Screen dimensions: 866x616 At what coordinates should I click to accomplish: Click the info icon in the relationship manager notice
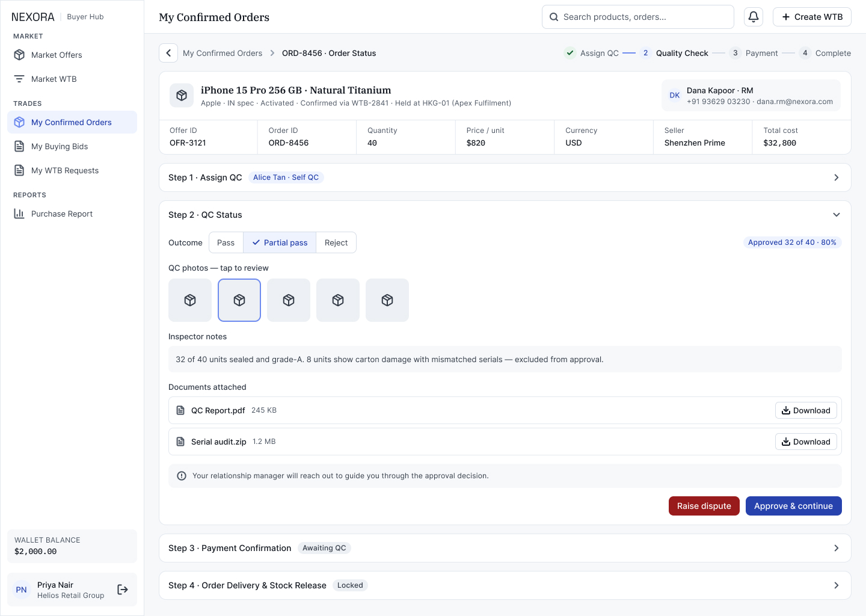182,476
